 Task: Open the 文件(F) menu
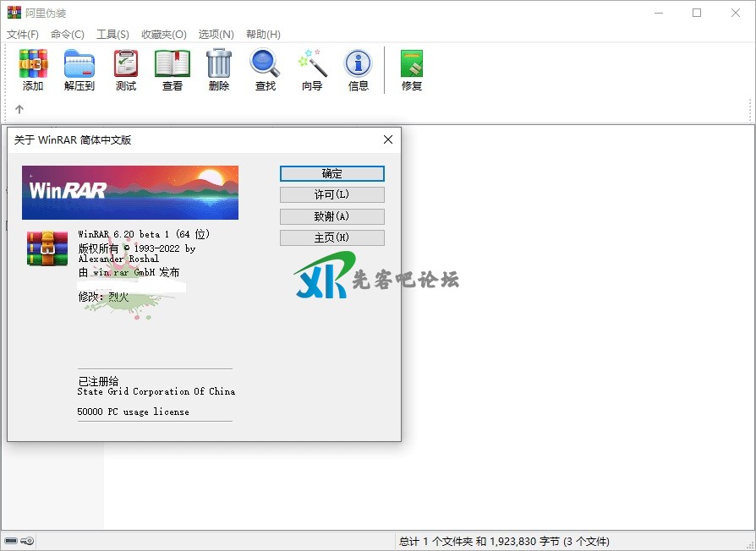(x=23, y=35)
